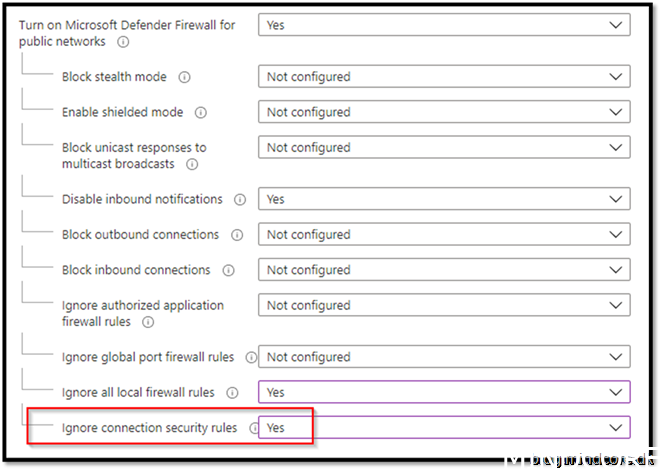Open Block outbound connections dropdown
The image size is (661, 470).
click(444, 235)
